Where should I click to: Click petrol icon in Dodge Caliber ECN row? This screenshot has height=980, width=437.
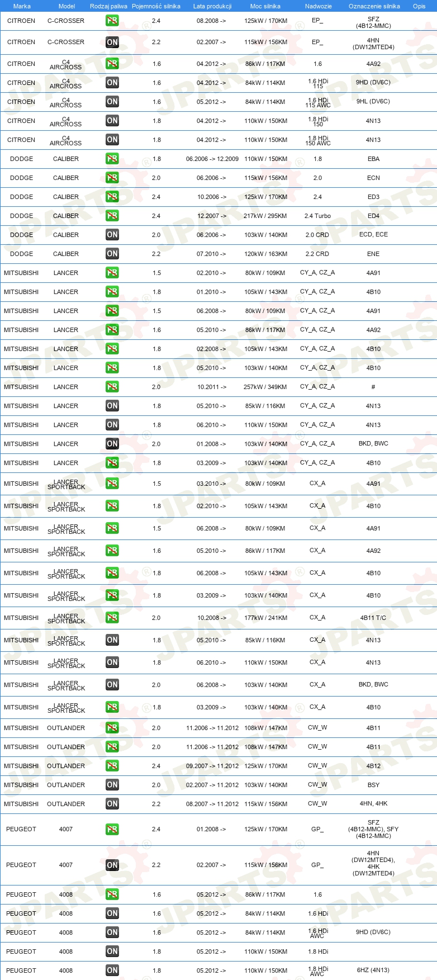point(112,178)
